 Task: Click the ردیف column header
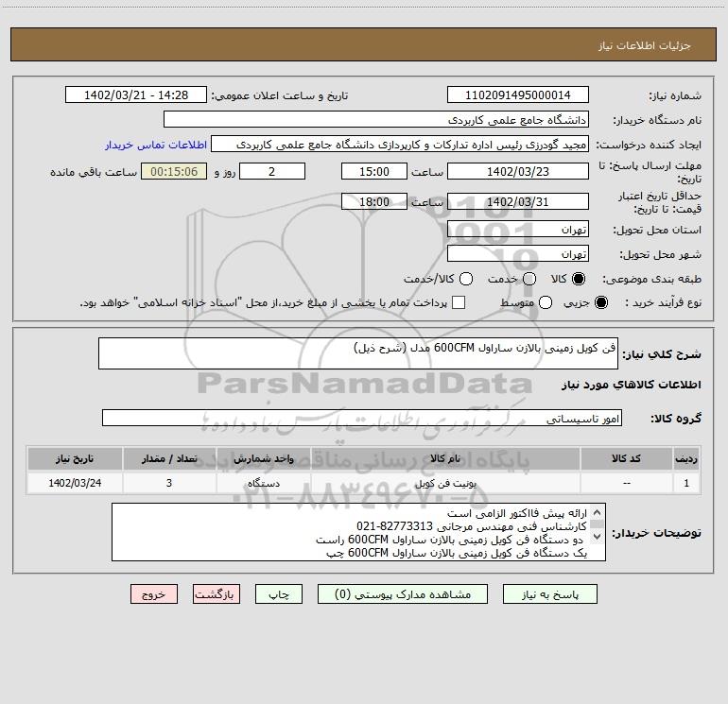686,459
